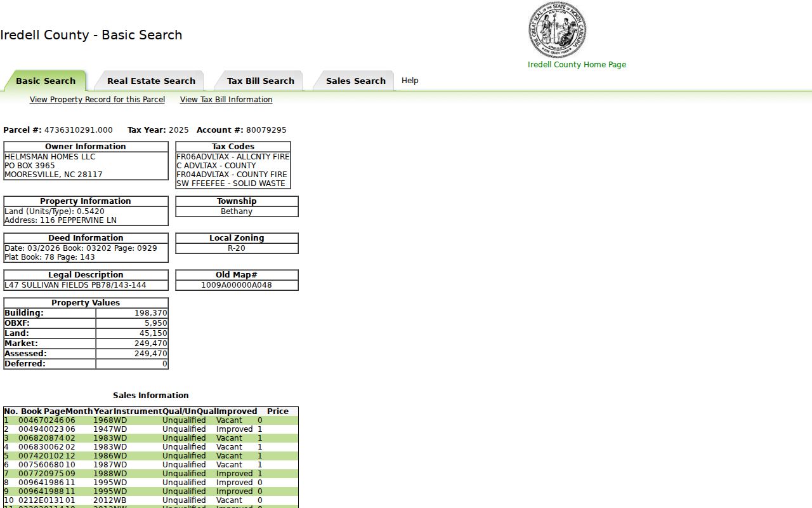
Task: Click the Owner Information header
Action: pyautogui.click(x=86, y=147)
